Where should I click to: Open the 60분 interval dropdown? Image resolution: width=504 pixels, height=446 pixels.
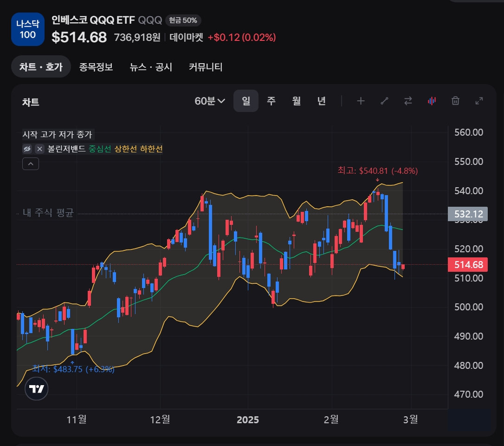coord(210,101)
